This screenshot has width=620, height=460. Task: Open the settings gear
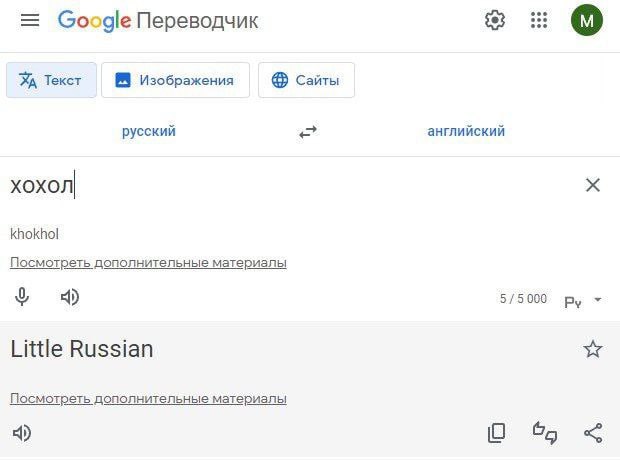tap(495, 20)
